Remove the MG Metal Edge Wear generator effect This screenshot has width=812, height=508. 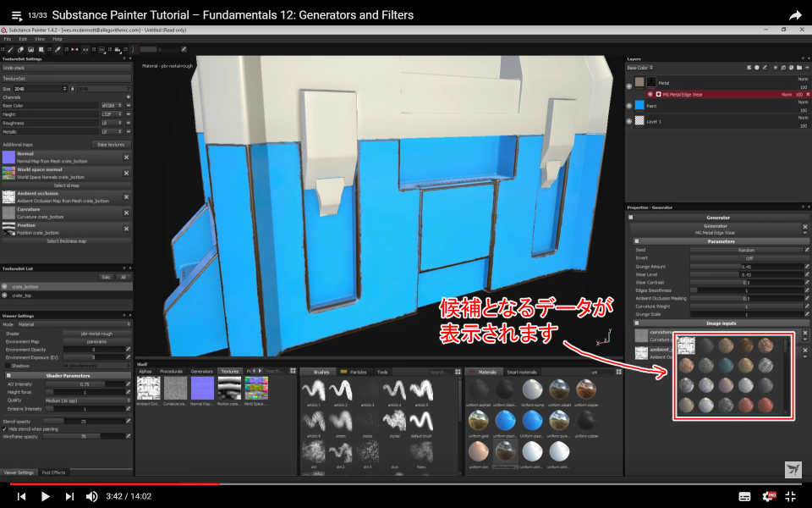click(808, 94)
